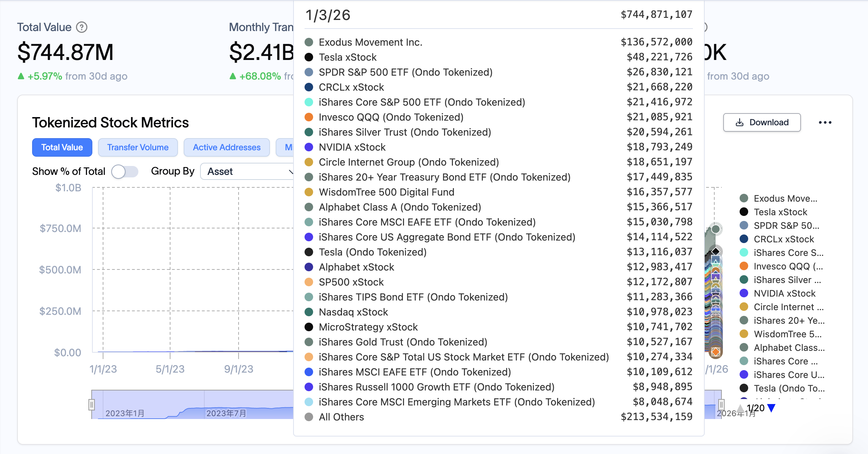Click the Total Value help question-mark icon
Screen dimensions: 868x454
coord(82,27)
